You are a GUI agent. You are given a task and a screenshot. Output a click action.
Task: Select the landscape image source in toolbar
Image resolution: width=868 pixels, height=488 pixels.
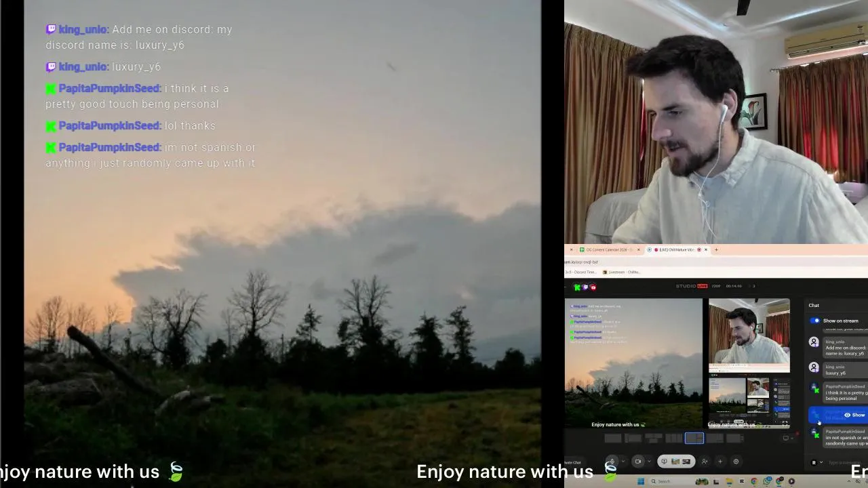tap(675, 462)
